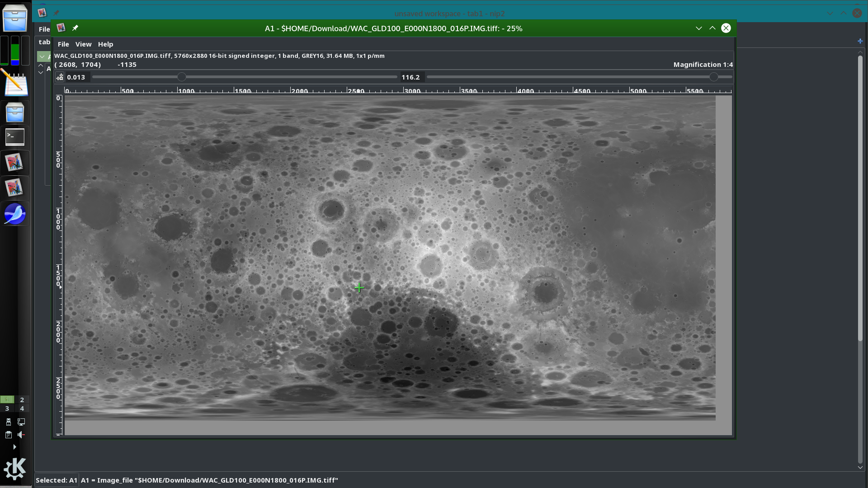The image size is (868, 488).
Task: Click the pin window icon in A1 titlebar
Action: pos(75,28)
